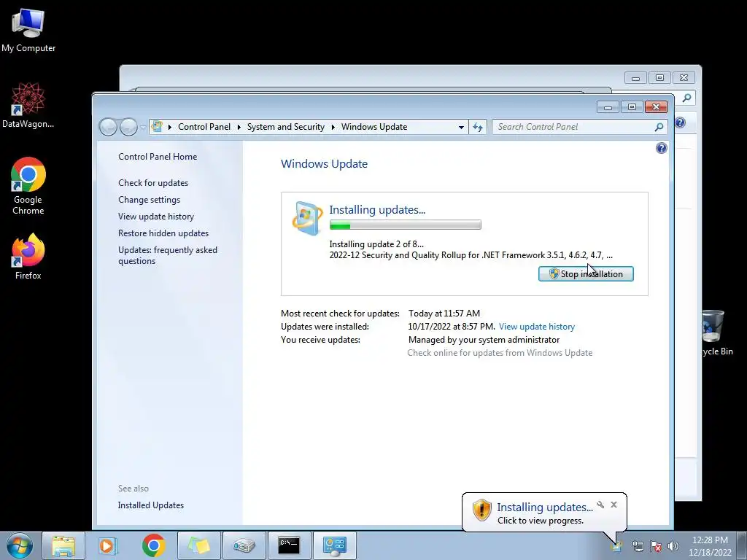Open Restore hidden updates
The image size is (747, 560).
pos(163,233)
